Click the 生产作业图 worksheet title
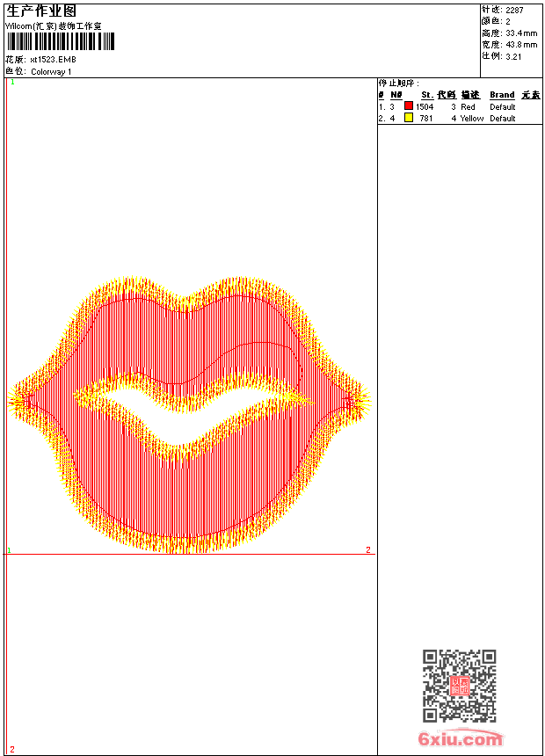This screenshot has width=545, height=756. [x=41, y=11]
